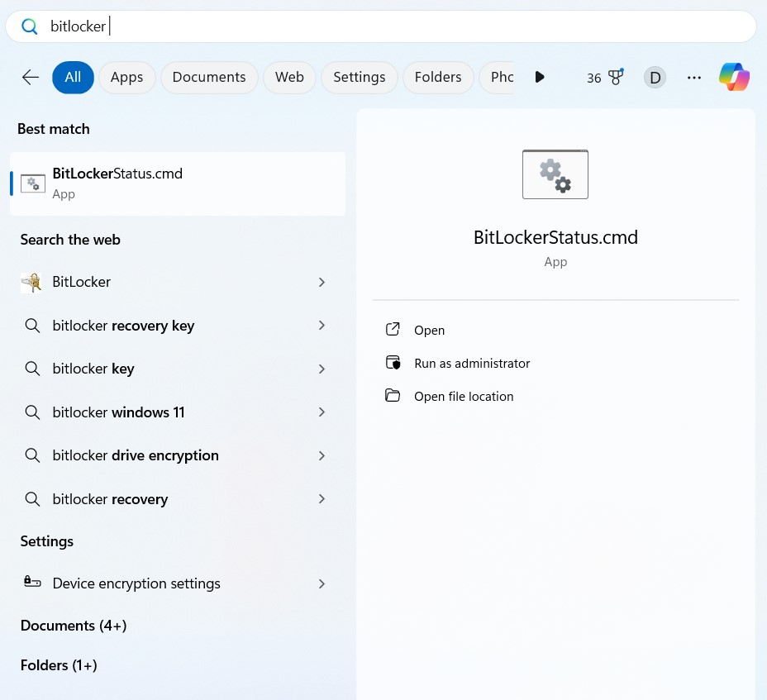Expand the Documents (4+) section

pos(74,626)
